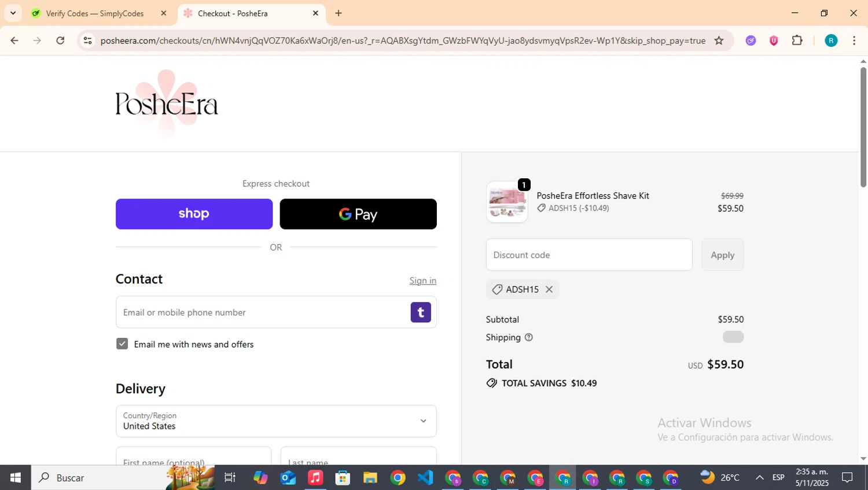This screenshot has width=868, height=490.
Task: Open Outlook from taskbar
Action: tap(288, 478)
